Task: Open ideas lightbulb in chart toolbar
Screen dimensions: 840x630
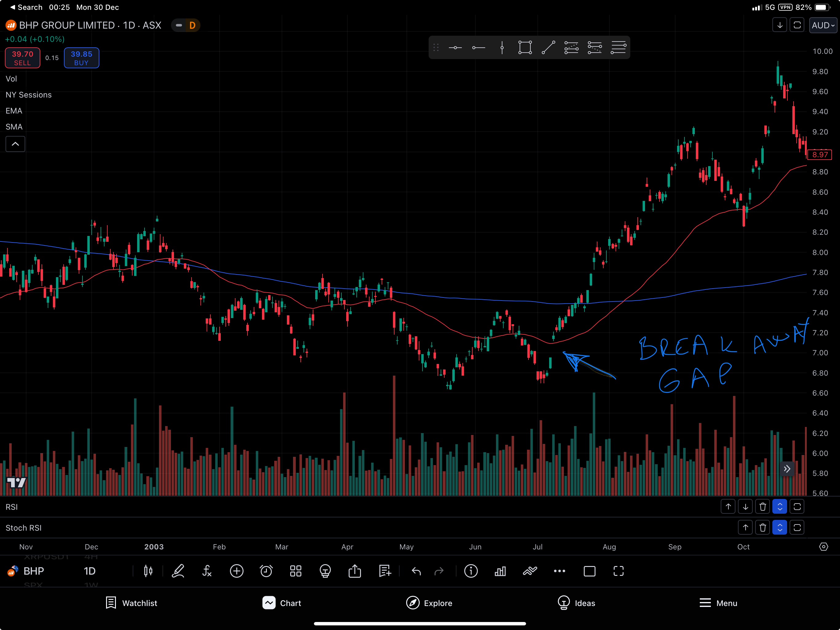Action: [325, 571]
